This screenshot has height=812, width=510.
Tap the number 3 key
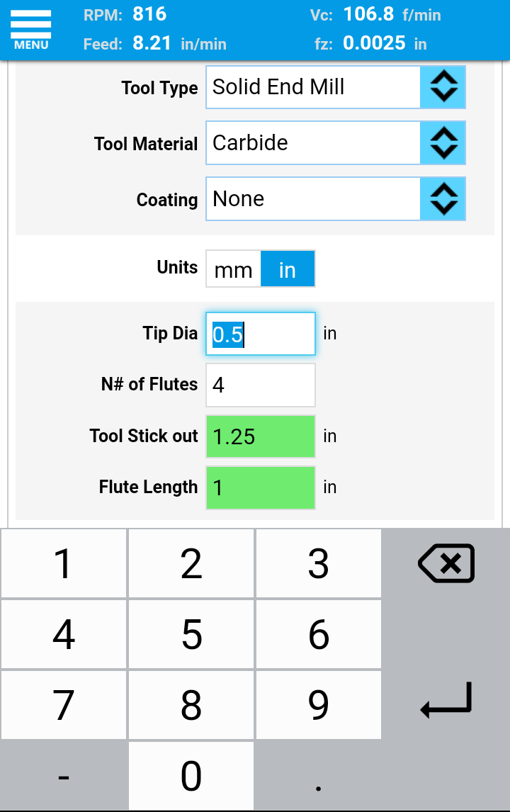coord(319,564)
